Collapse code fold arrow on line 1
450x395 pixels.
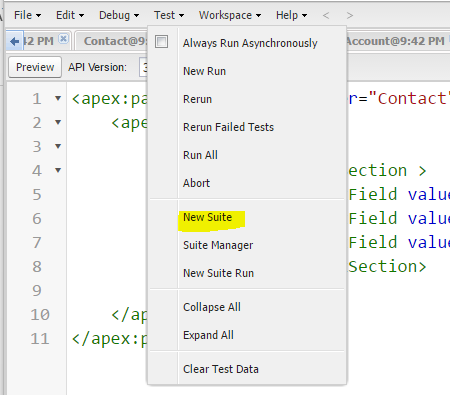click(x=58, y=98)
